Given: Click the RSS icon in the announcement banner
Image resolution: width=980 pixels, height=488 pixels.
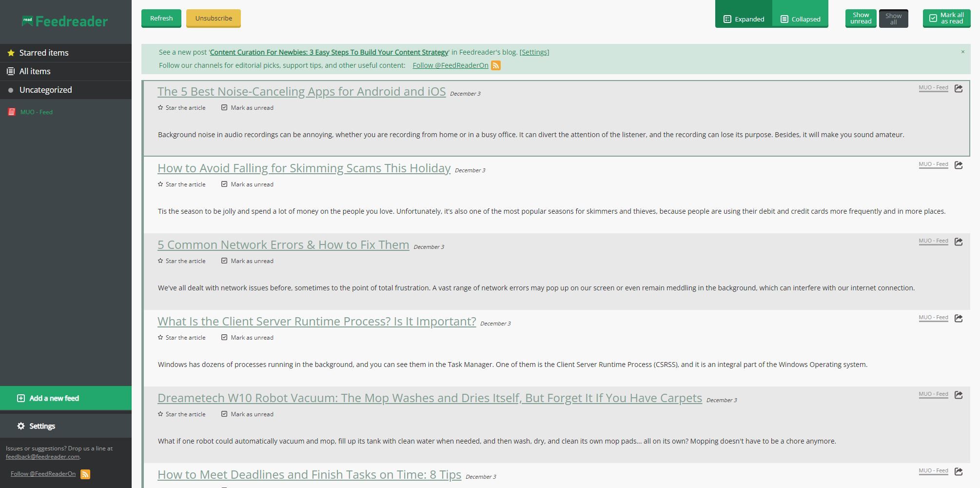Looking at the screenshot, I should [x=495, y=65].
